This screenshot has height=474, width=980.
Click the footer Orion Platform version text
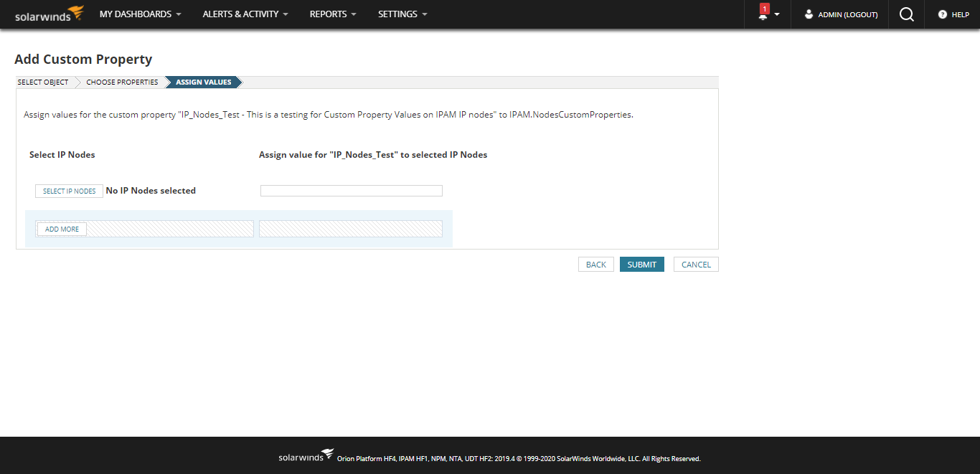tap(519, 459)
